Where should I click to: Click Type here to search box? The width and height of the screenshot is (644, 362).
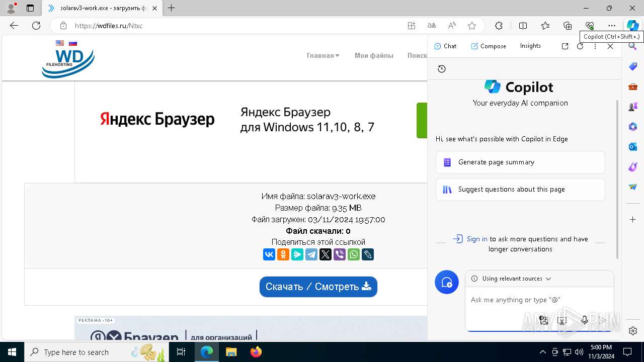pyautogui.click(x=97, y=352)
